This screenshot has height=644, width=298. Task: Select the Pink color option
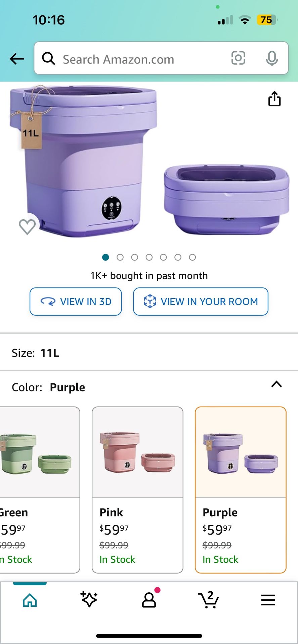[137, 490]
